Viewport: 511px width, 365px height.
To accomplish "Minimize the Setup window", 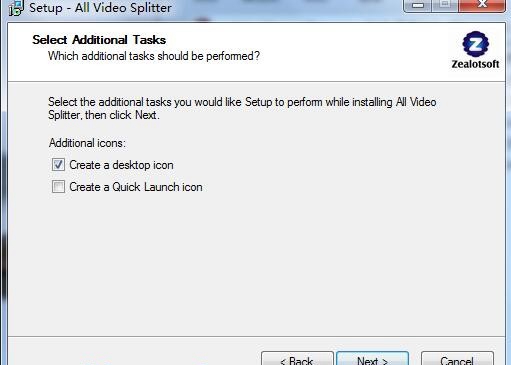I will tap(417, 6).
